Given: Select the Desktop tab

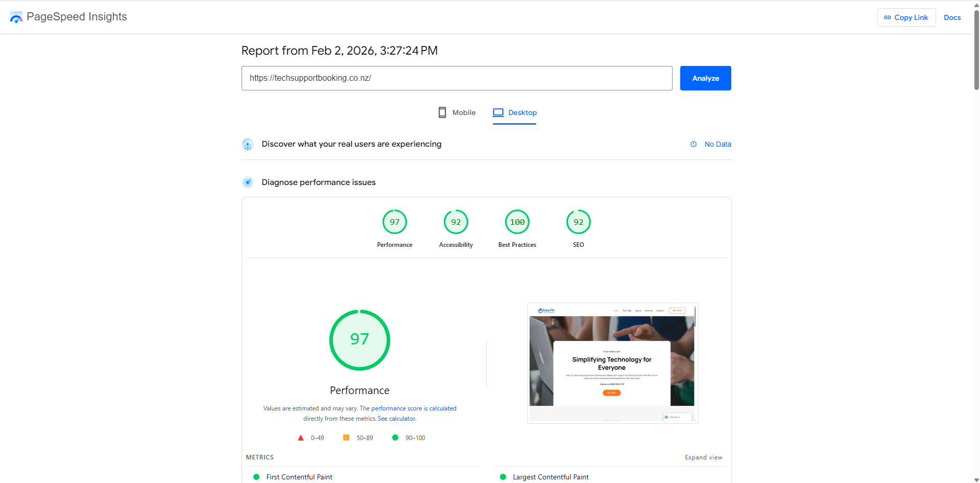Looking at the screenshot, I should point(515,112).
